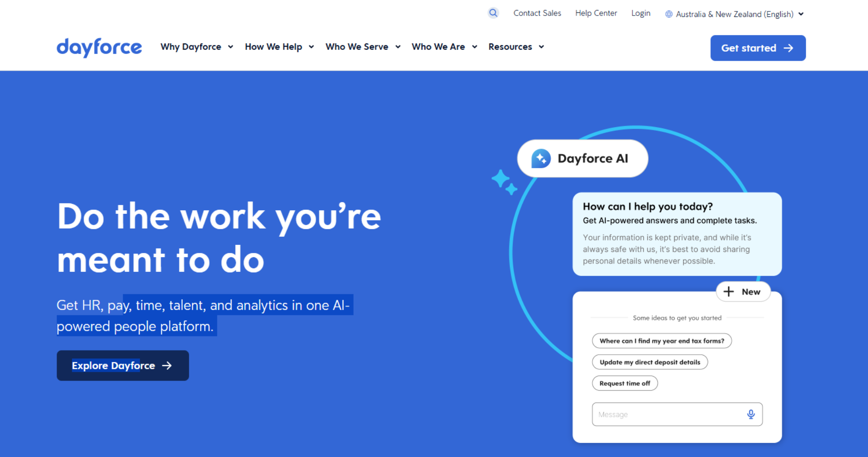Image resolution: width=868 pixels, height=457 pixels.
Task: Click the Contact Sales link
Action: 537,13
